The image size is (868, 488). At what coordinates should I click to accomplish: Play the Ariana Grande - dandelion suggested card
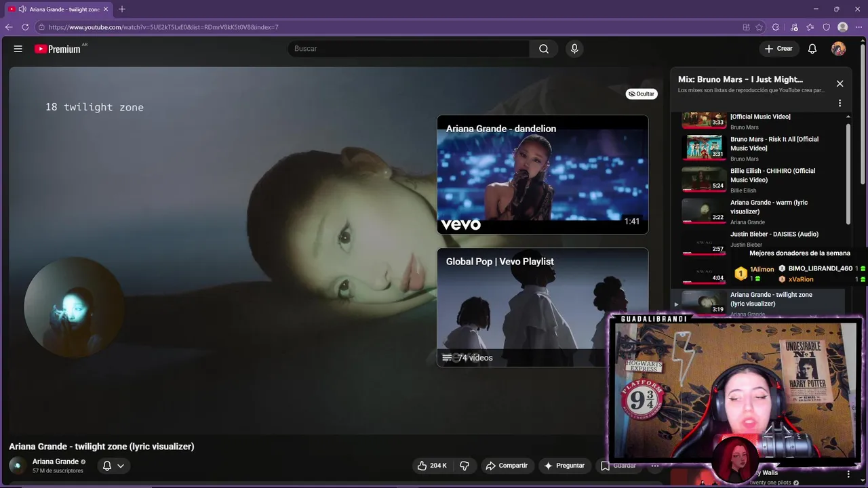pyautogui.click(x=542, y=175)
